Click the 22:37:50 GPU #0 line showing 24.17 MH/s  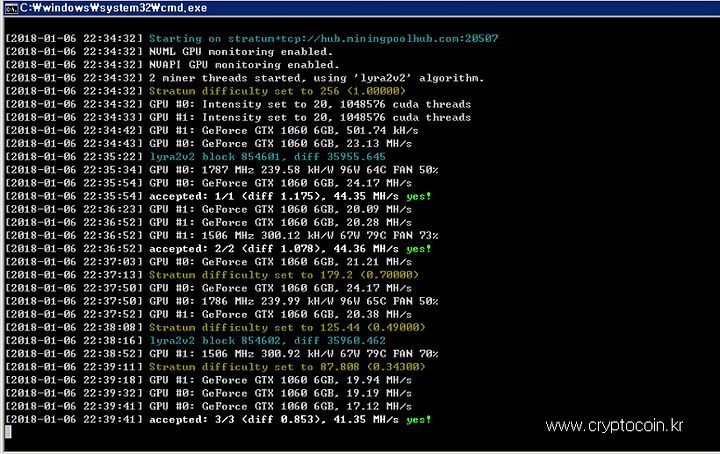(x=208, y=288)
